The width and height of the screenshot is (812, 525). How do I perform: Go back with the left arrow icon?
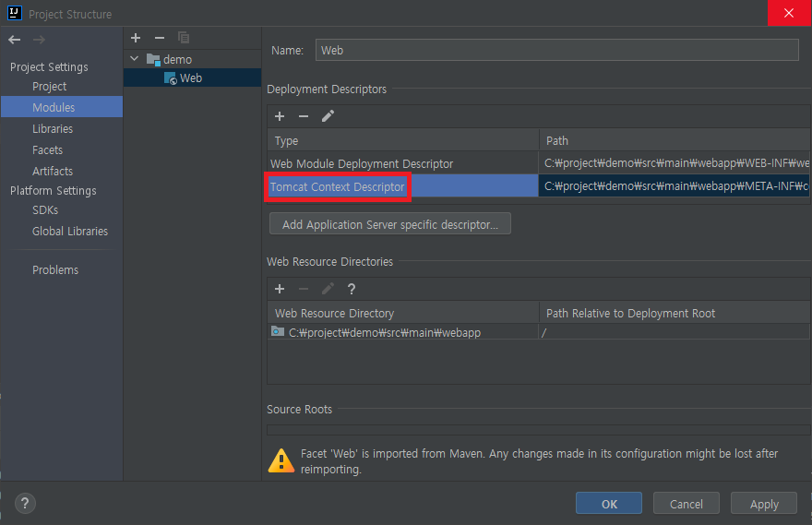[x=15, y=40]
